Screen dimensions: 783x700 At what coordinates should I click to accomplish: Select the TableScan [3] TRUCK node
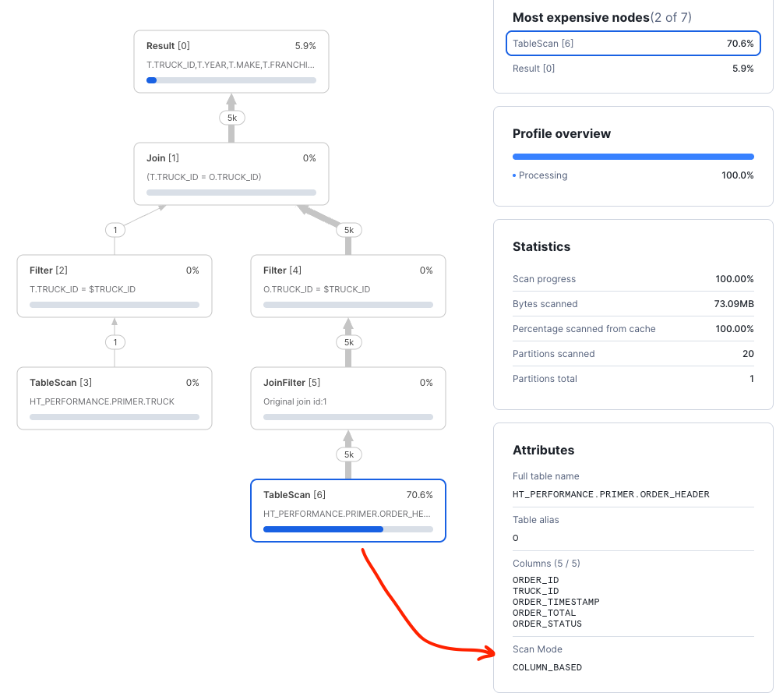coord(114,398)
